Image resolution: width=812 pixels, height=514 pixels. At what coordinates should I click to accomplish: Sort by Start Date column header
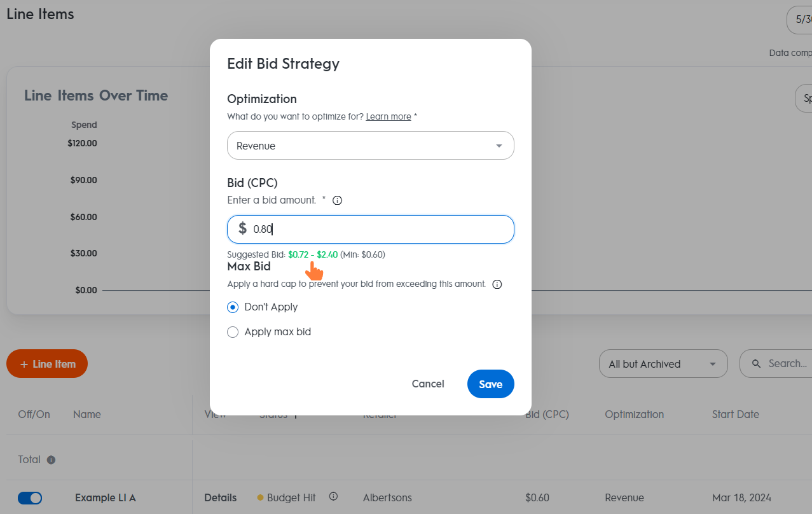(735, 415)
